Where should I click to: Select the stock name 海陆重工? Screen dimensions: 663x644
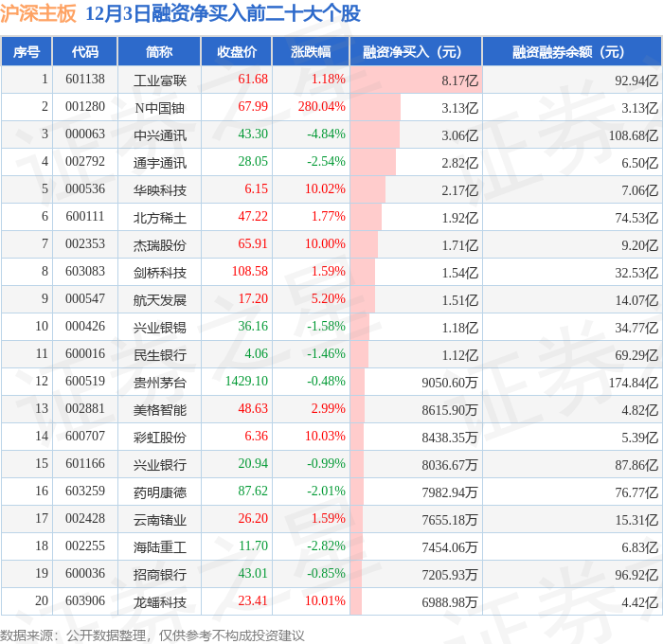point(160,547)
